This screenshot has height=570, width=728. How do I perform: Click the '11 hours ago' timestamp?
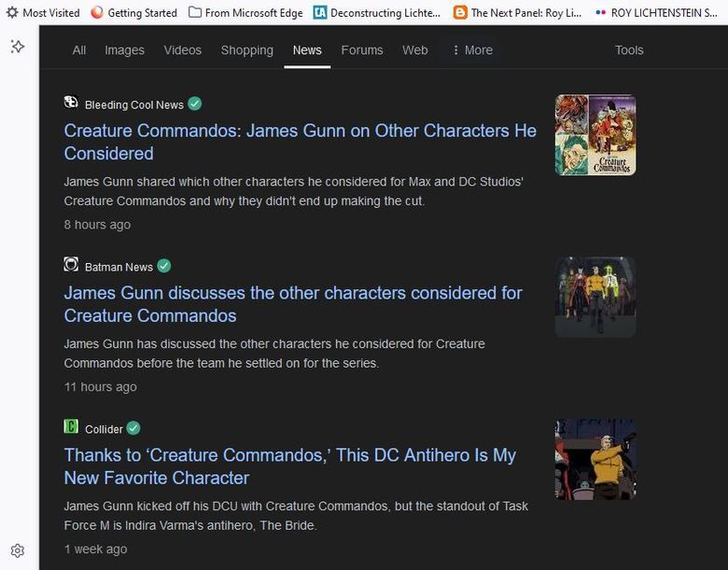click(100, 386)
